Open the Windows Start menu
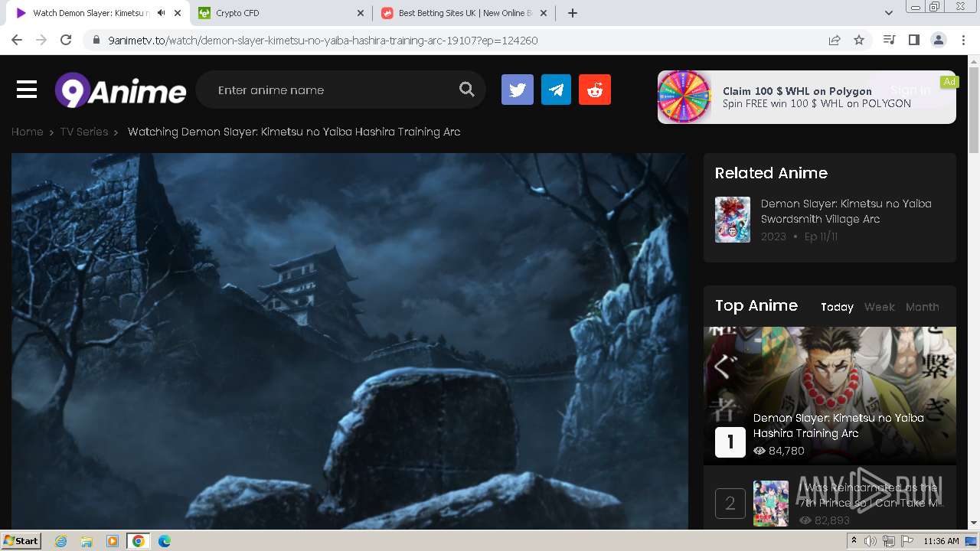The height and width of the screenshot is (551, 980). [21, 541]
